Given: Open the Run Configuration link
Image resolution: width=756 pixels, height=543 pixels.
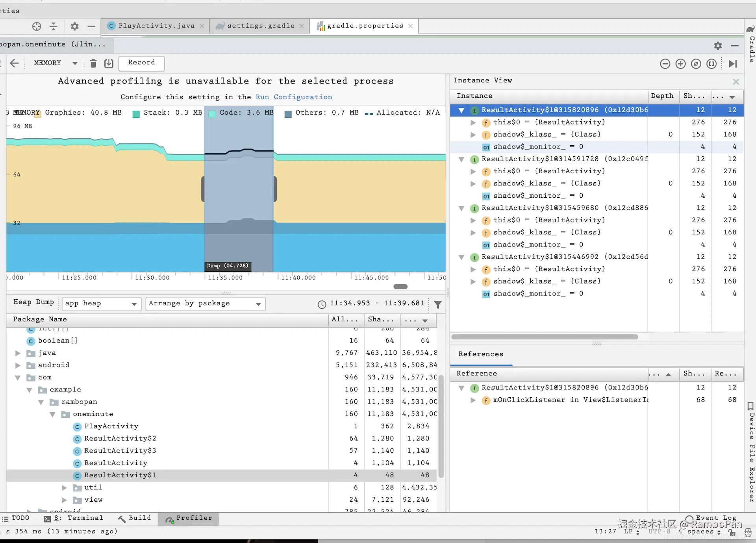Looking at the screenshot, I should point(293,97).
